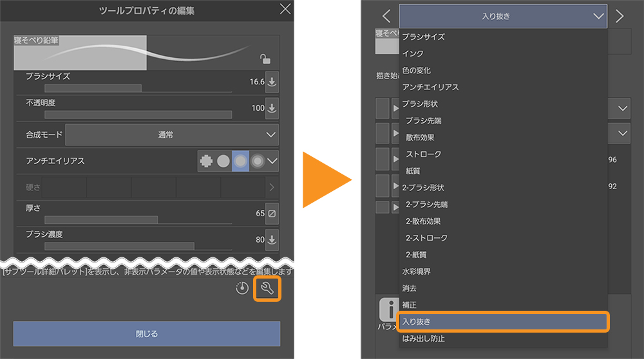Select the strongest anti-aliasing option

click(x=257, y=161)
